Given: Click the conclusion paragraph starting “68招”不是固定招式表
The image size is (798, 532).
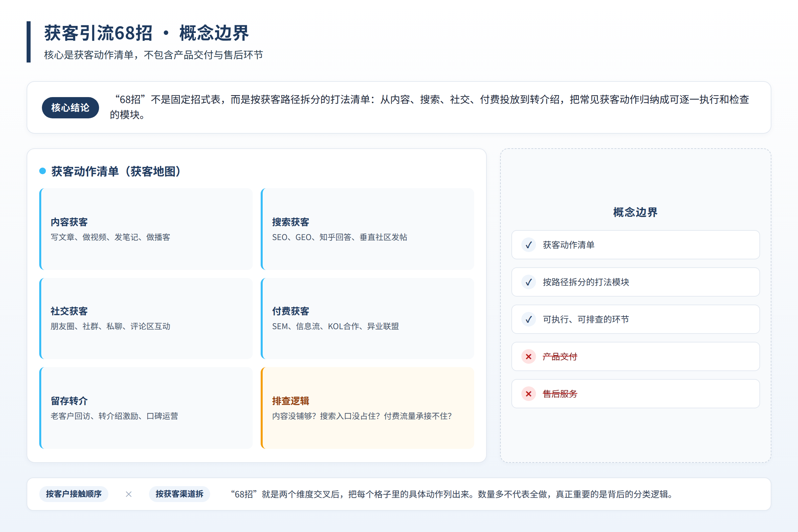Looking at the screenshot, I should 430,107.
